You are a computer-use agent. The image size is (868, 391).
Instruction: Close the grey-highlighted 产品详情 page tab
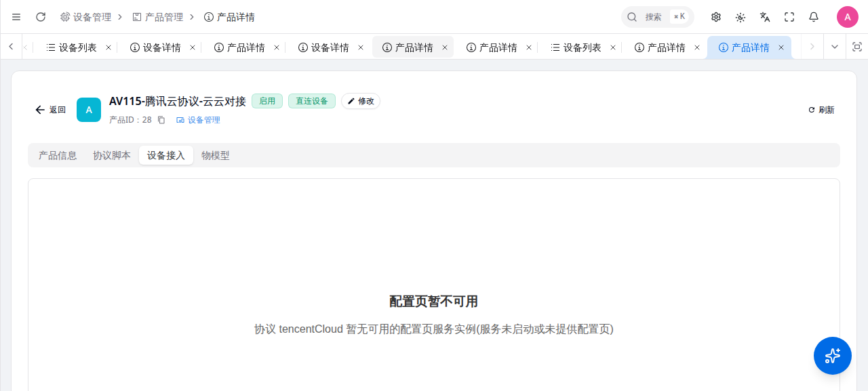click(445, 47)
